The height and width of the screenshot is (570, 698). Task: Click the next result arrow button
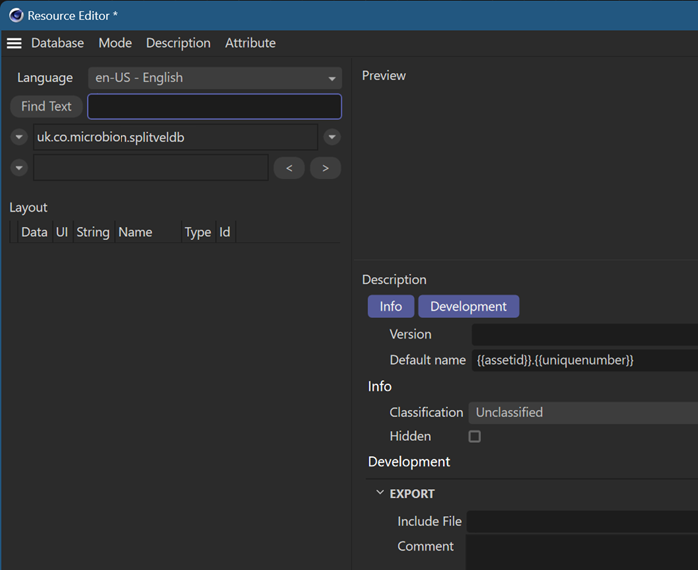click(x=325, y=168)
